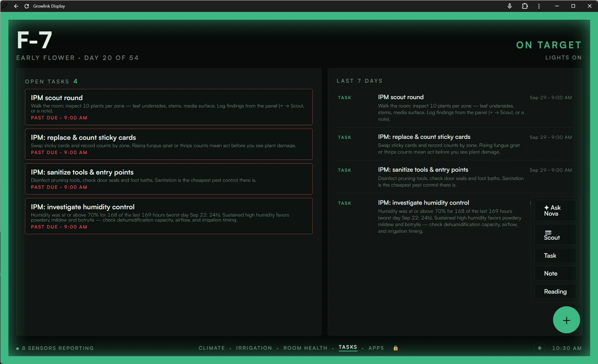Go back with the arrow icon

(x=16, y=6)
